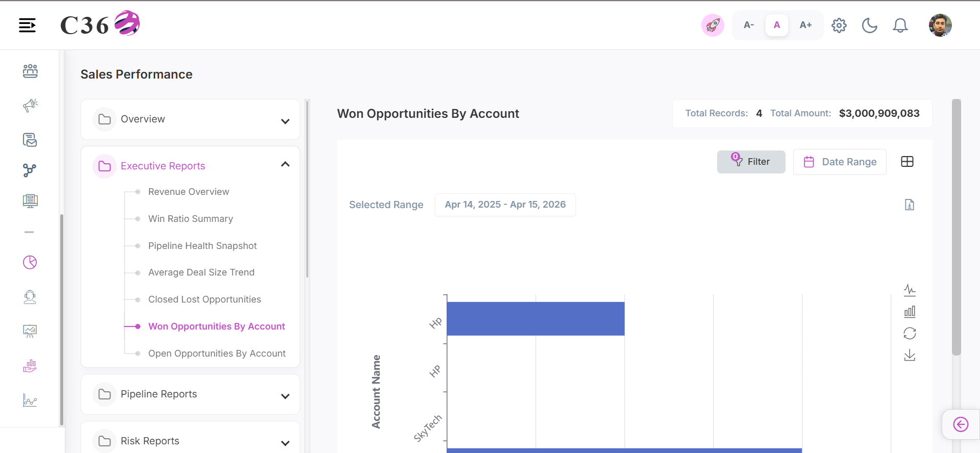
Task: Open Open Opportunities By Account report
Action: point(217,354)
